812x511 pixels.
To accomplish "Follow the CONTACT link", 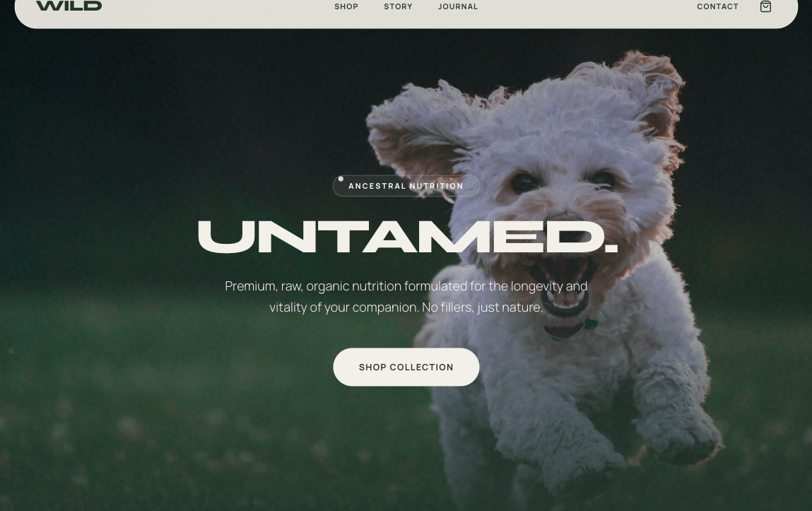I will 717,7.
